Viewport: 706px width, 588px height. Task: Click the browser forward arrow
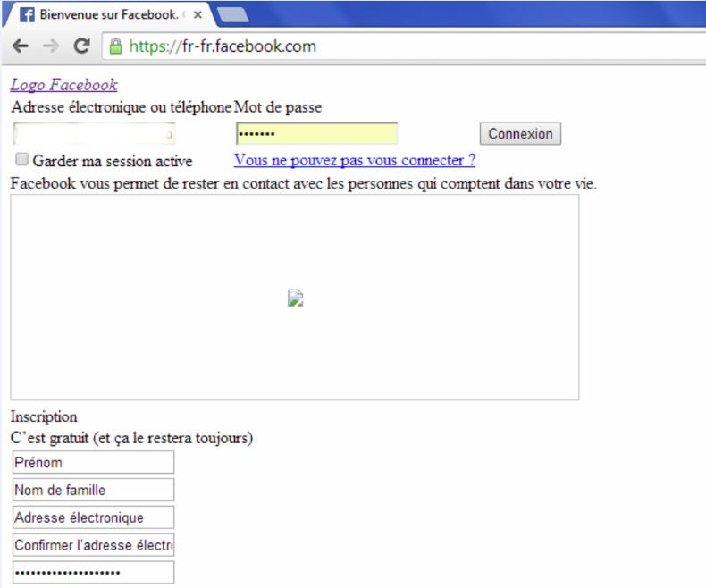pos(51,46)
